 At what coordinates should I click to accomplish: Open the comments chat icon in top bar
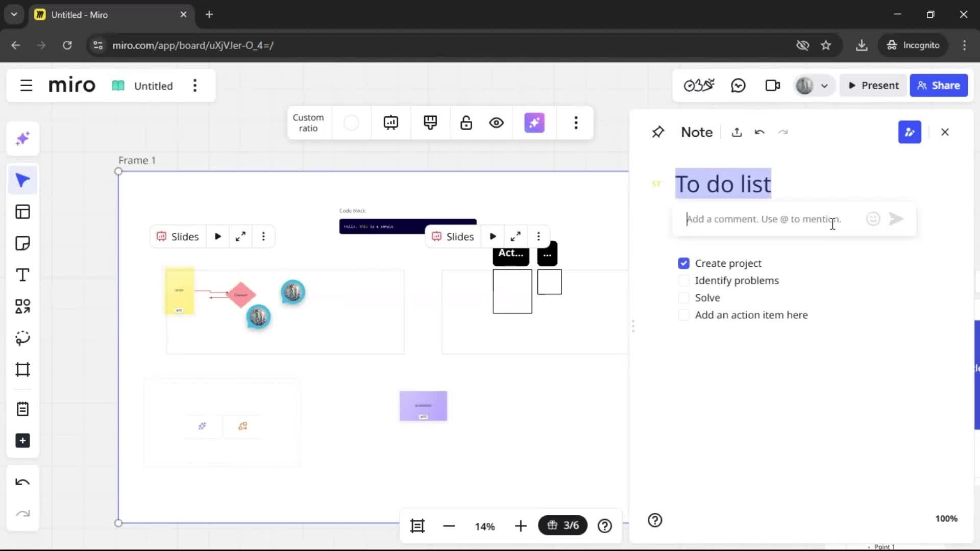738,86
